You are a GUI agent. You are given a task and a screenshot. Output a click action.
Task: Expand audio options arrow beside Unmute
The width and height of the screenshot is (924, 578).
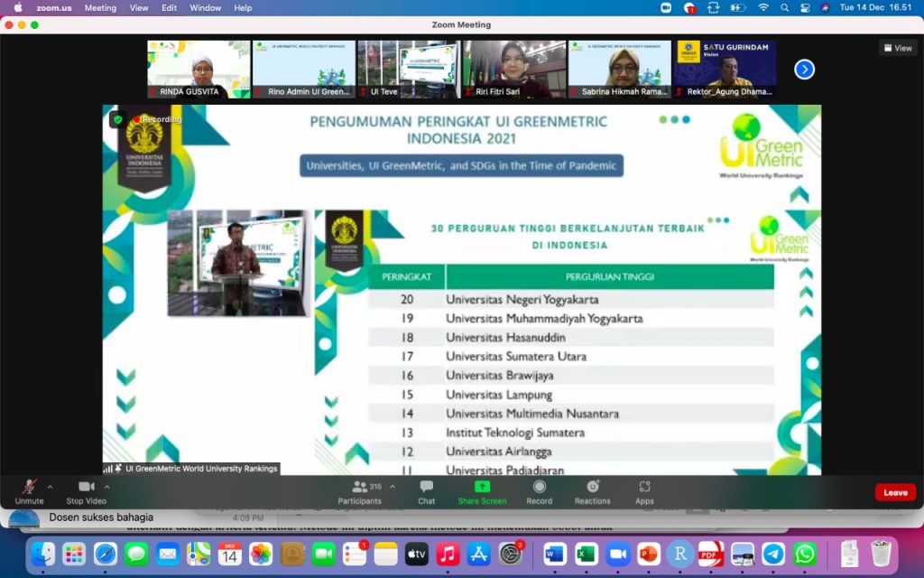[51, 487]
